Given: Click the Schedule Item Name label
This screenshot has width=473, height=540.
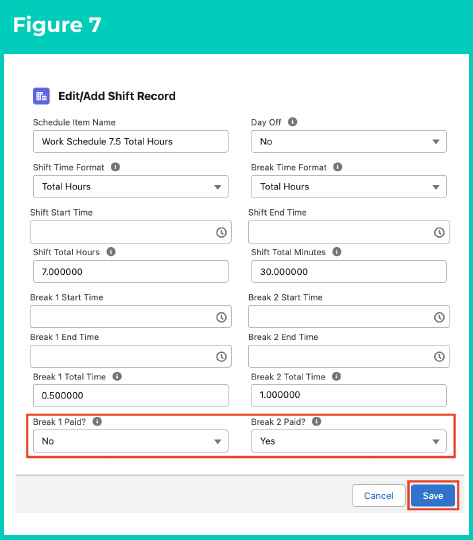Looking at the screenshot, I should click(74, 122).
